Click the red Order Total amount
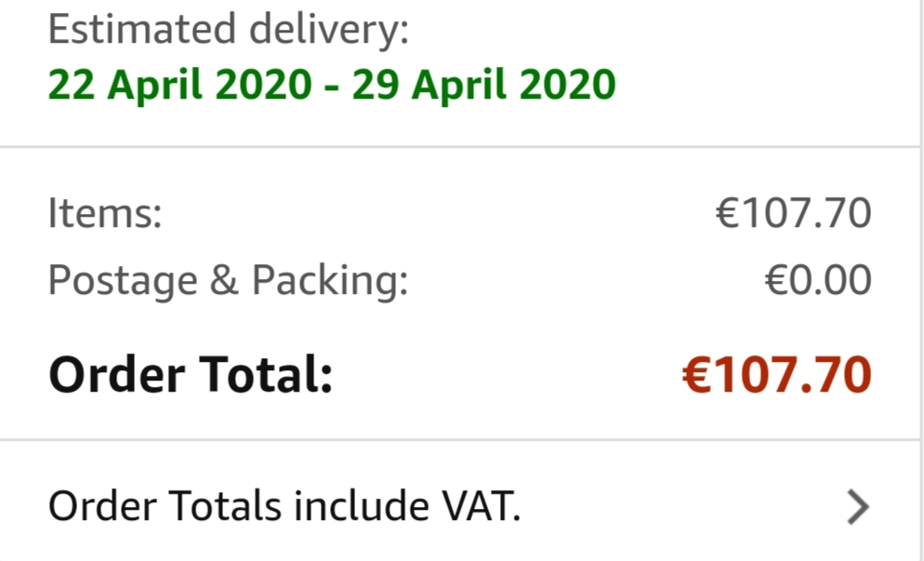Image resolution: width=924 pixels, height=561 pixels. (776, 376)
